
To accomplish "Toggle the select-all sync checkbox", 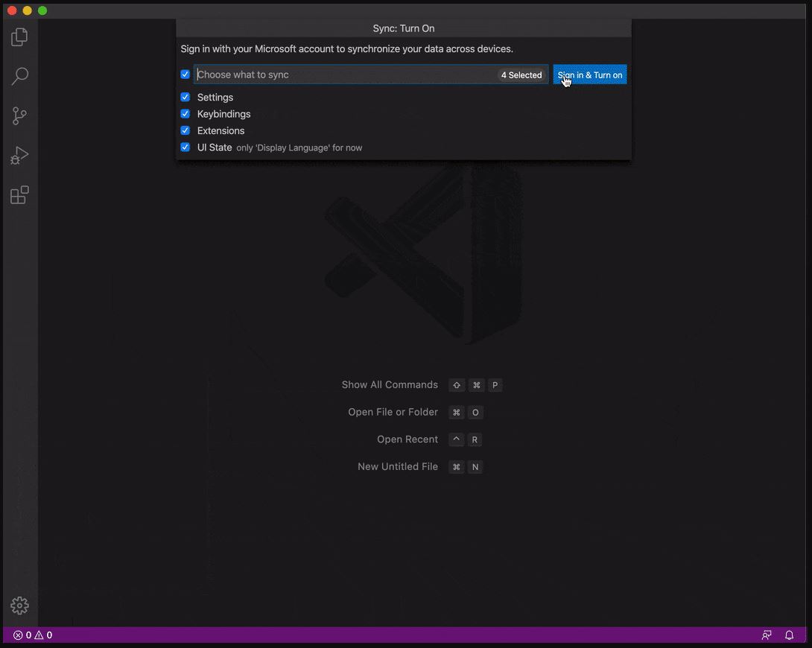I will tap(185, 74).
